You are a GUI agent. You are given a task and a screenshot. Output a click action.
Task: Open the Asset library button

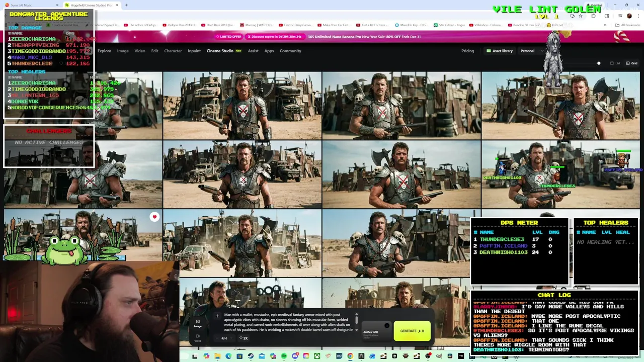click(499, 51)
